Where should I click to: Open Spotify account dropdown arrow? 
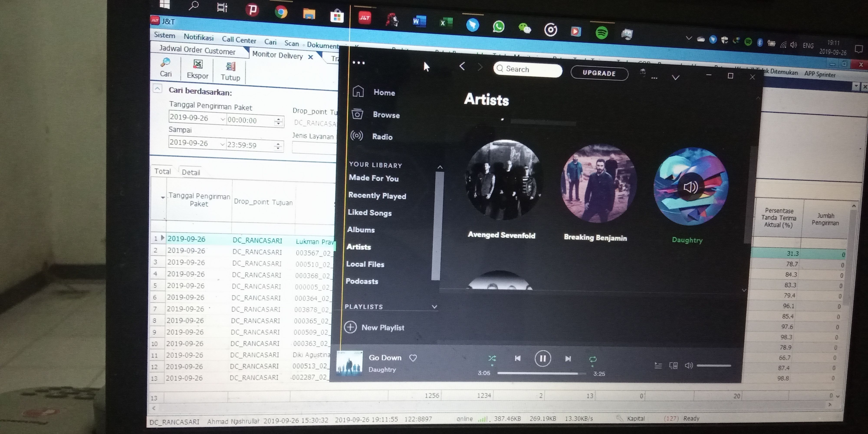[676, 77]
